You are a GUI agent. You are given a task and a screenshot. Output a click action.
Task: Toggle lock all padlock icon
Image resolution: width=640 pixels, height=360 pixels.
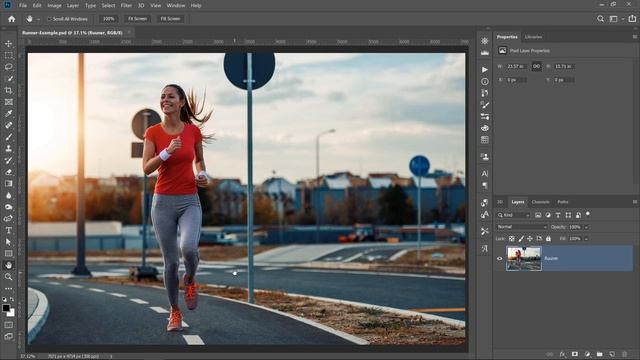click(548, 238)
